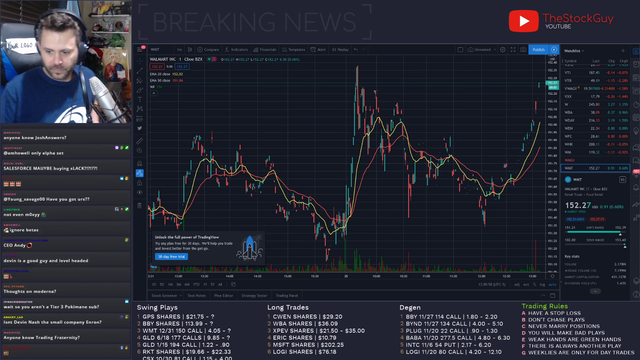The image size is (640, 360).
Task: Toggle lock all drawing tools
Action: click(x=140, y=183)
